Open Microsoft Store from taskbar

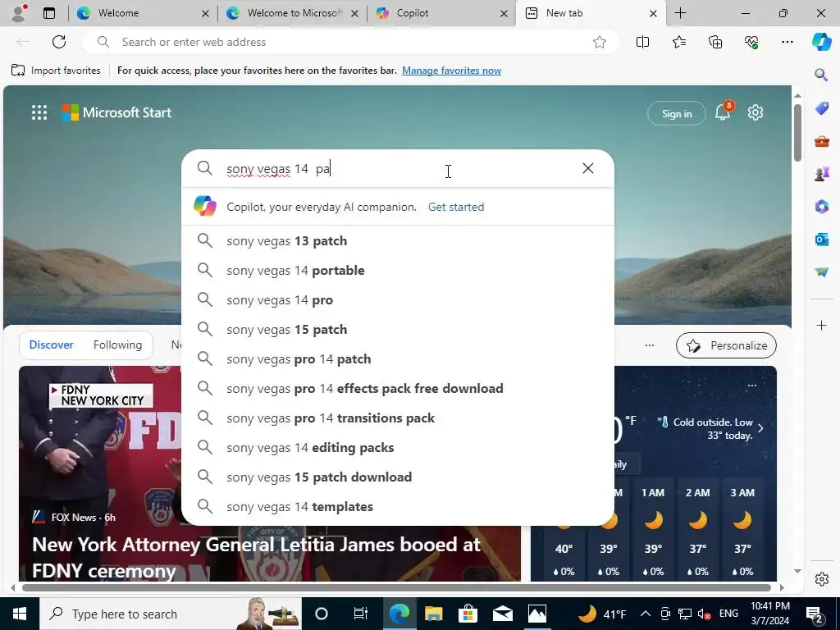[x=468, y=614]
